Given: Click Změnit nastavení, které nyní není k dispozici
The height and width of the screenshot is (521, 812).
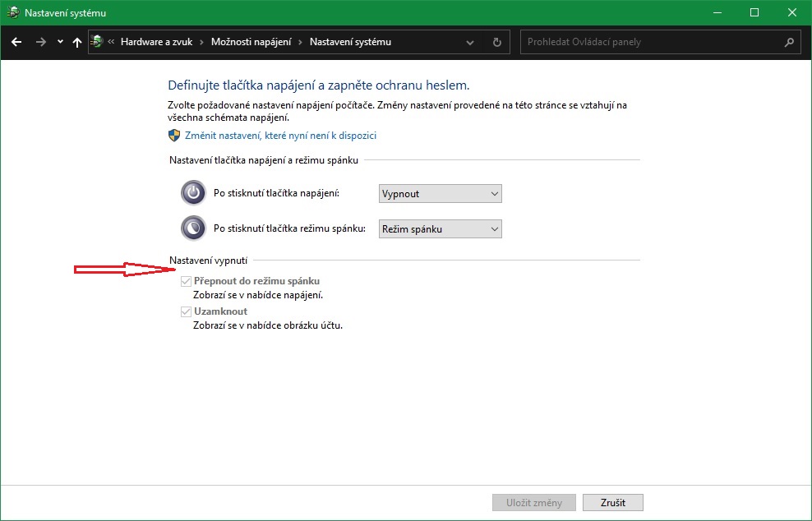Looking at the screenshot, I should click(280, 136).
